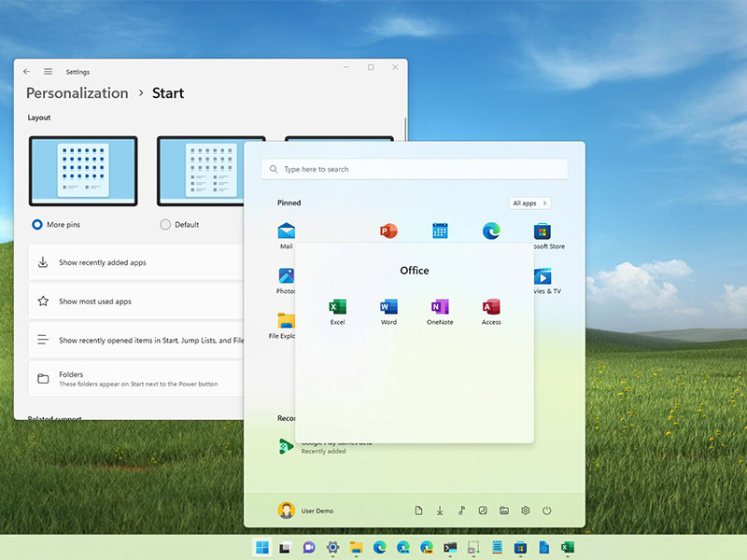Image resolution: width=747 pixels, height=560 pixels.
Task: Choose the More pins layout thumbnail
Action: point(83,171)
